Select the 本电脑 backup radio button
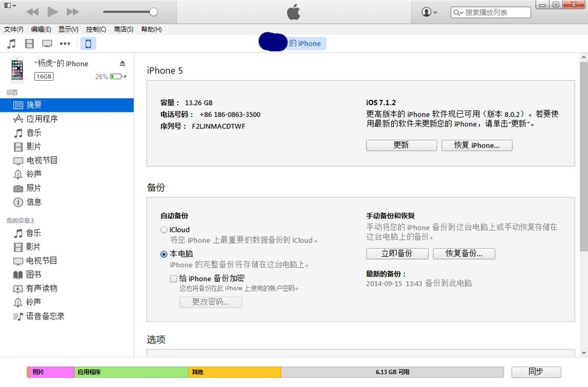 pos(164,254)
